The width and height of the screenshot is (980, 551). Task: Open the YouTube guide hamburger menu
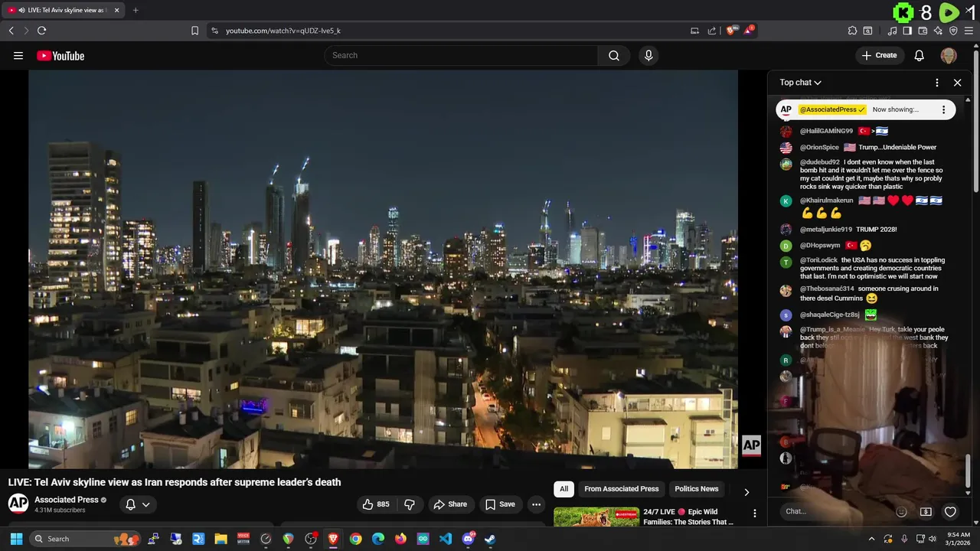pyautogui.click(x=18, y=55)
